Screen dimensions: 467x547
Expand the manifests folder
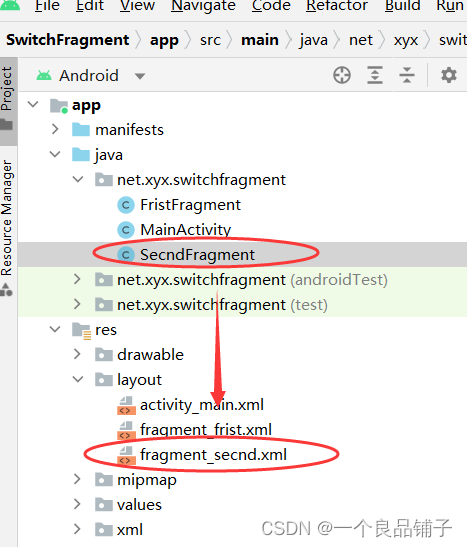(x=55, y=129)
